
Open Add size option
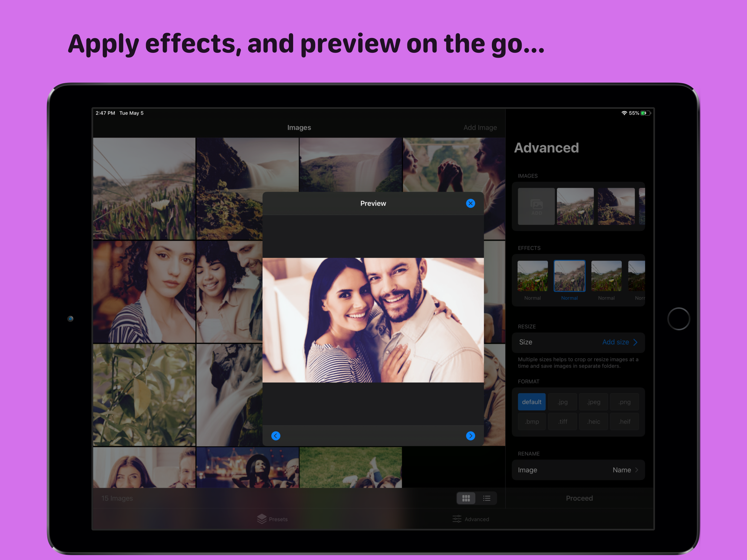point(615,342)
